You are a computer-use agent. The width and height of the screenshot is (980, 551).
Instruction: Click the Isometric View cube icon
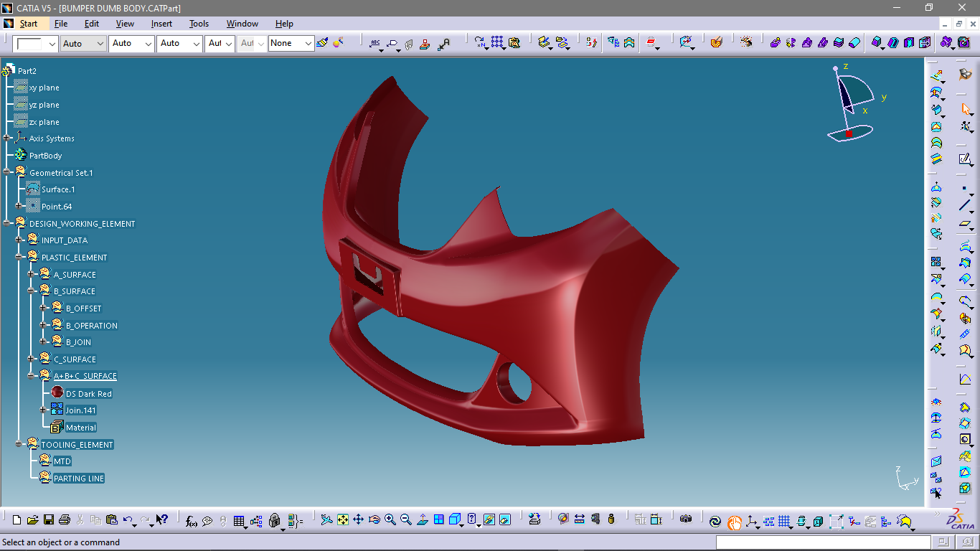point(455,519)
